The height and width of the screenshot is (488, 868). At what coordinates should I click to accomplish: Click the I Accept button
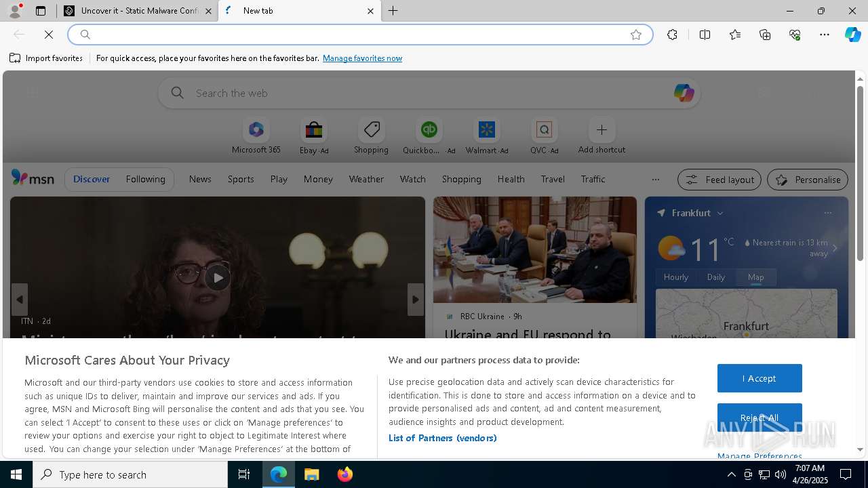point(759,378)
